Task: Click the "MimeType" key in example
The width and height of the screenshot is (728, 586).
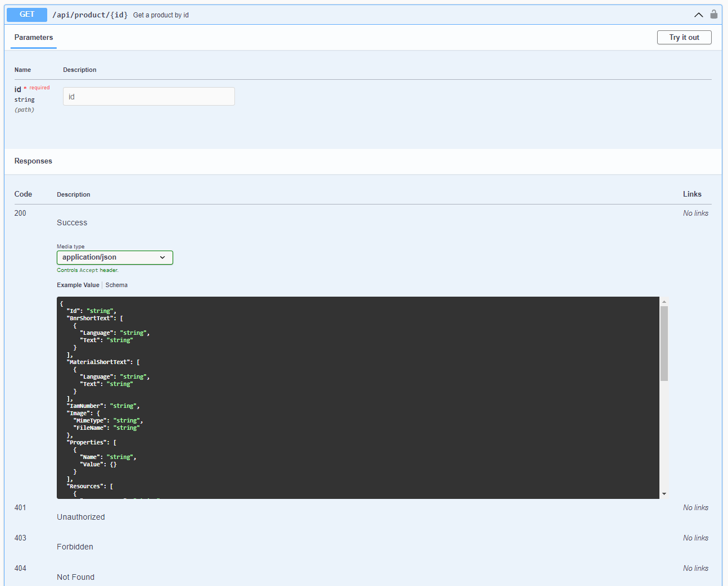Action: [91, 421]
